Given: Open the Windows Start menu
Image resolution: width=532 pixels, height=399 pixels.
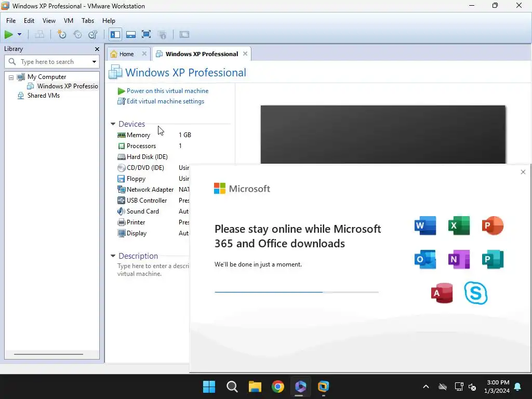Looking at the screenshot, I should point(209,387).
